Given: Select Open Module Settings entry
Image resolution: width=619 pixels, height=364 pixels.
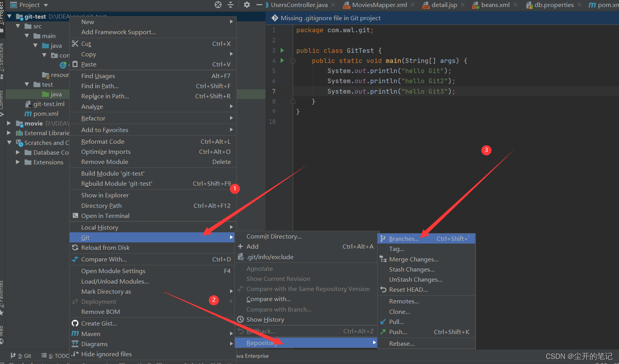Looking at the screenshot, I should click(x=153, y=271).
